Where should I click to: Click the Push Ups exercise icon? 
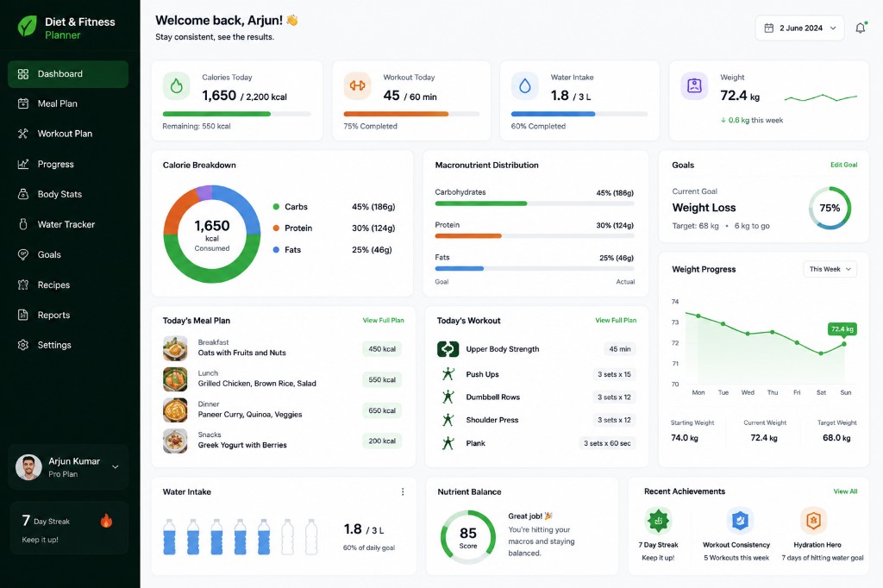[x=448, y=374]
